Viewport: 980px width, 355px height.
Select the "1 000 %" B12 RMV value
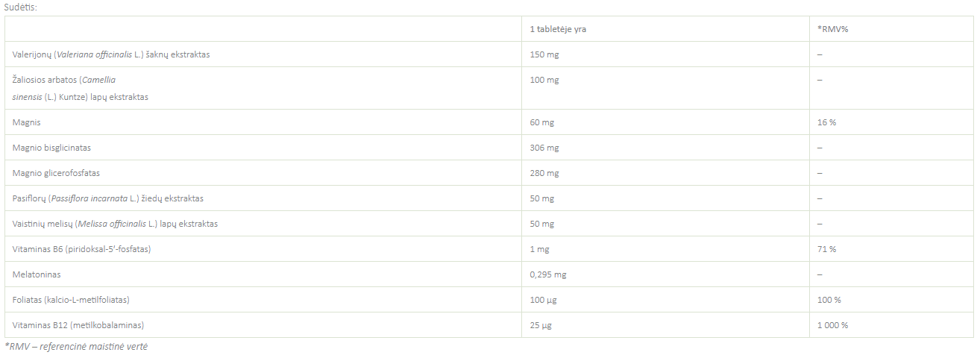coord(832,325)
